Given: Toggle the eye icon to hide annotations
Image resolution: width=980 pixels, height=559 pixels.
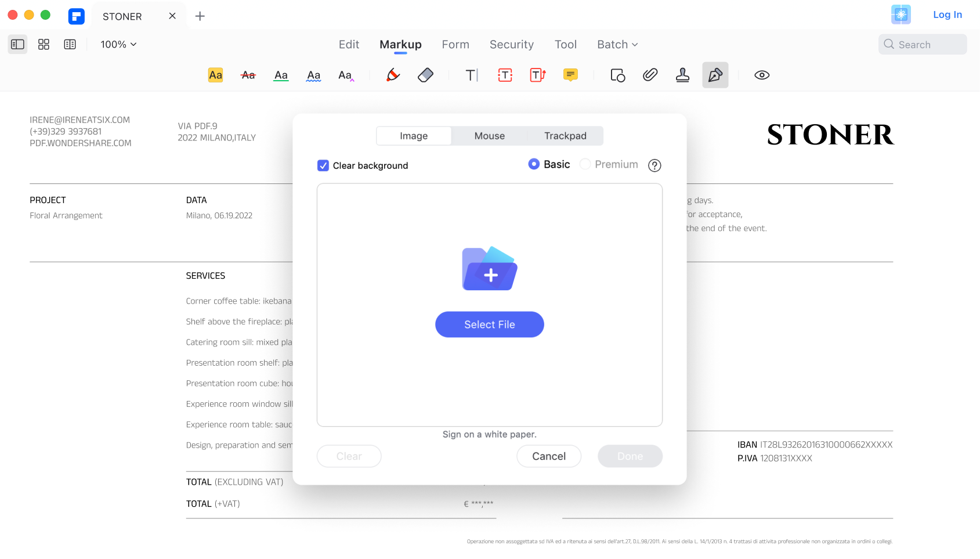Looking at the screenshot, I should [x=762, y=75].
